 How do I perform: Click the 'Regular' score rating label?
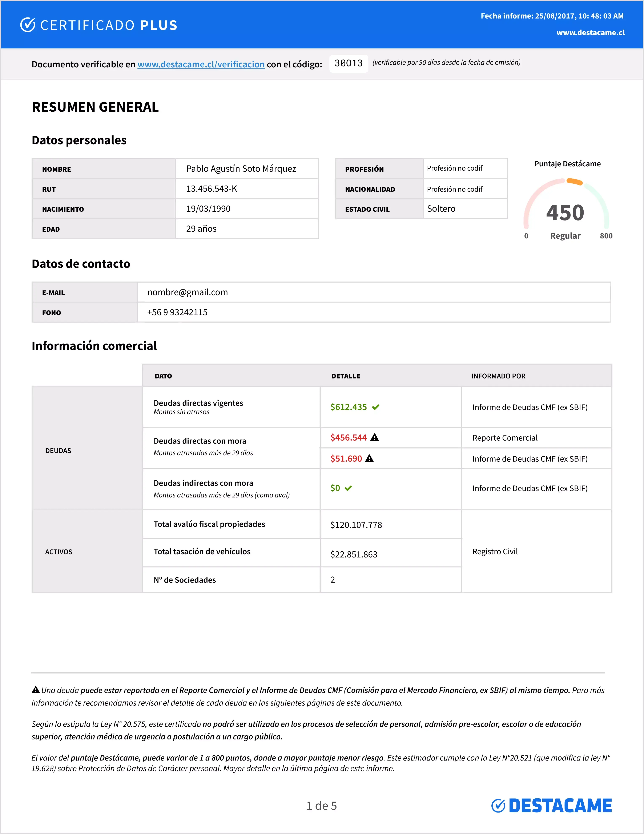(x=565, y=236)
